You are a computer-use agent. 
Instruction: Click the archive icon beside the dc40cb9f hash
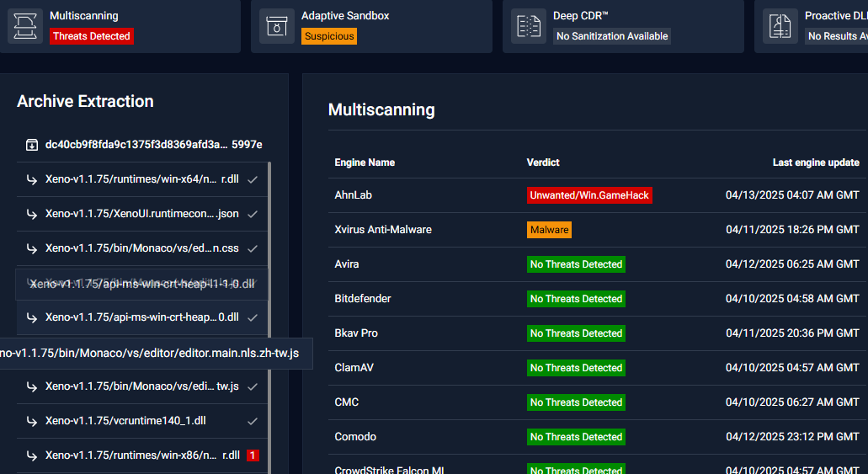click(32, 145)
